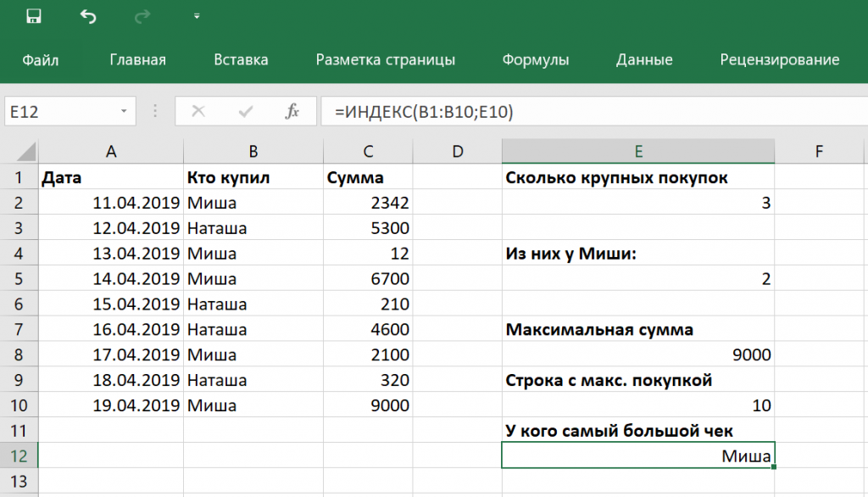Select column C header
This screenshot has height=497, width=868.
tap(367, 150)
